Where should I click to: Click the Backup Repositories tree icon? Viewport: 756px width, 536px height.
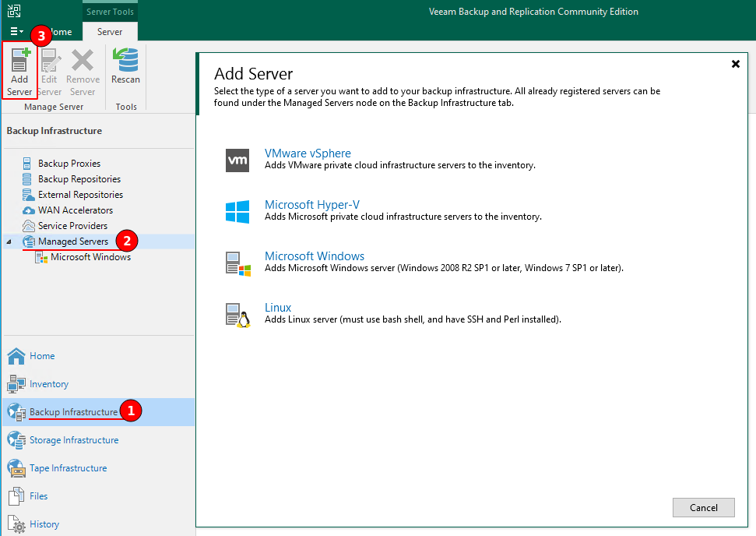[27, 179]
